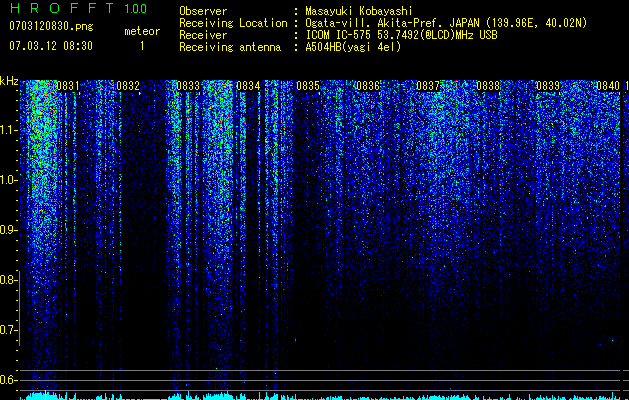This screenshot has width=629, height=400.
Task: Click the 1.0 frequency axis label
Action: (x=8, y=180)
